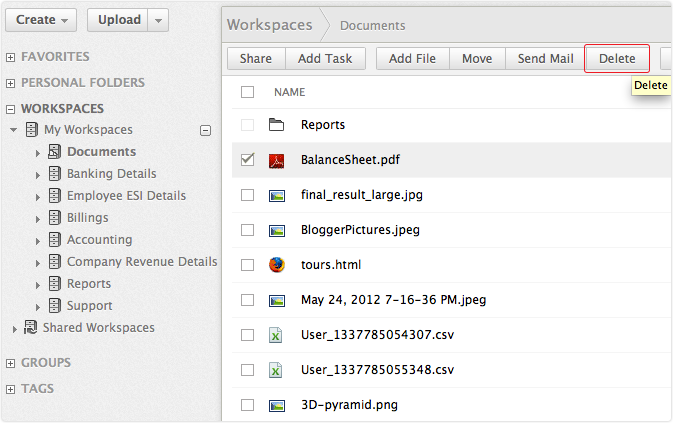Check the BloggerPictures.jpeg checkbox
The width and height of the screenshot is (674, 424).
[247, 230]
